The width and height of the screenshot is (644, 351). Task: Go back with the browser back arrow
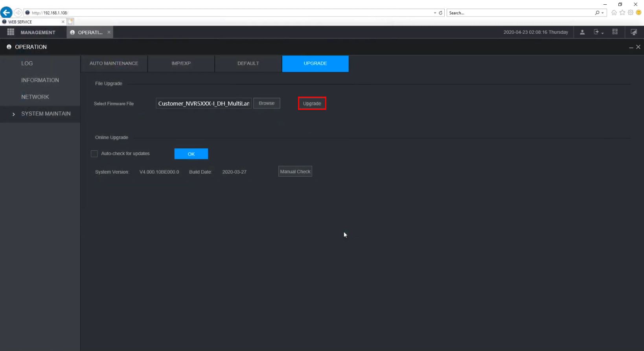point(6,13)
